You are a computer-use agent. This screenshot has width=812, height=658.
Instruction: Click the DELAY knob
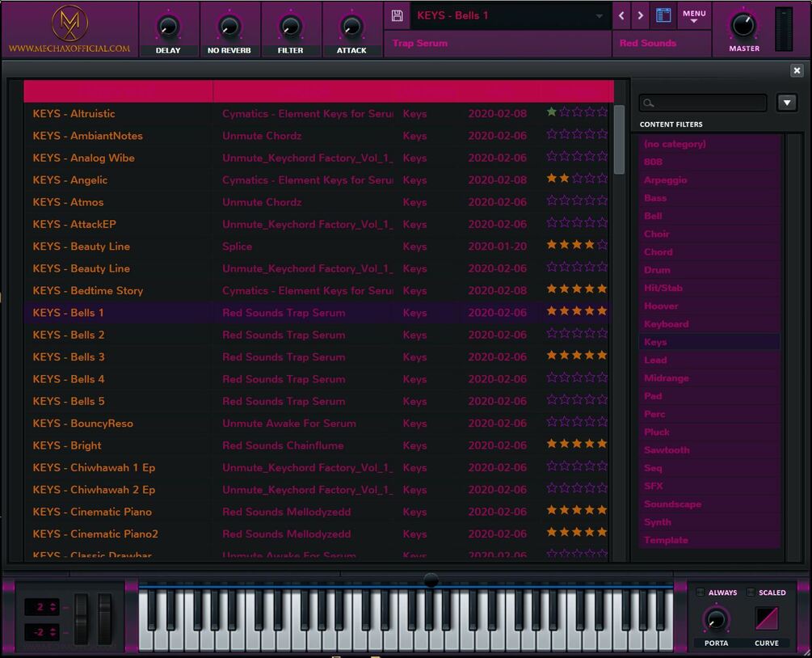168,27
